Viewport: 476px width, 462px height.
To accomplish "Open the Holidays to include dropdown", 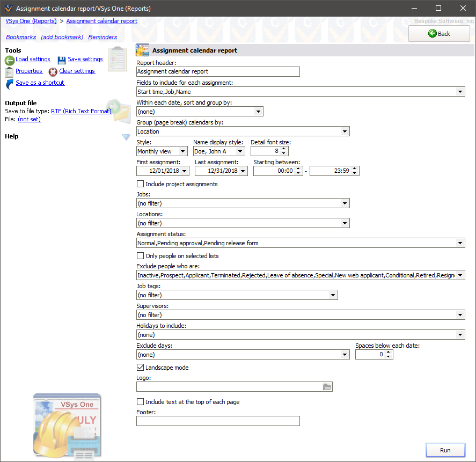I will tap(460, 334).
